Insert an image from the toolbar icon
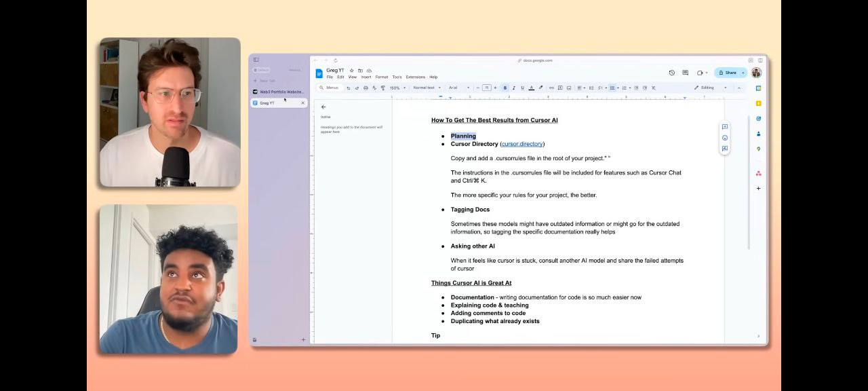868x391 pixels. click(x=568, y=88)
